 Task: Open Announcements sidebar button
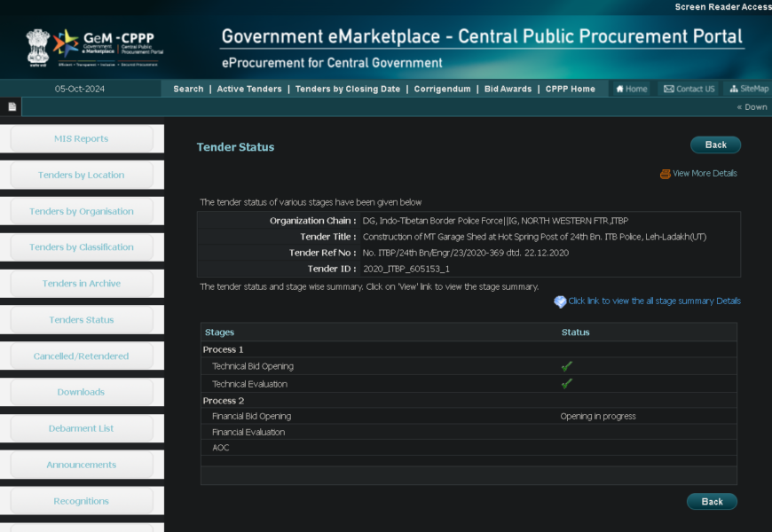[x=82, y=465]
